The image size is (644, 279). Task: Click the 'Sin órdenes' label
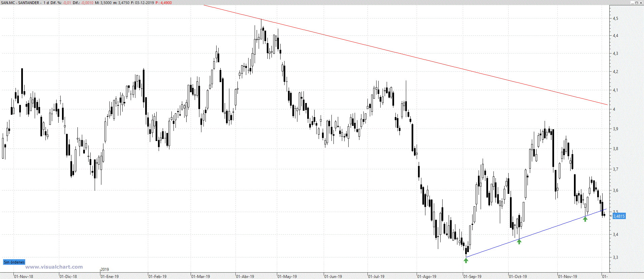click(x=14, y=262)
